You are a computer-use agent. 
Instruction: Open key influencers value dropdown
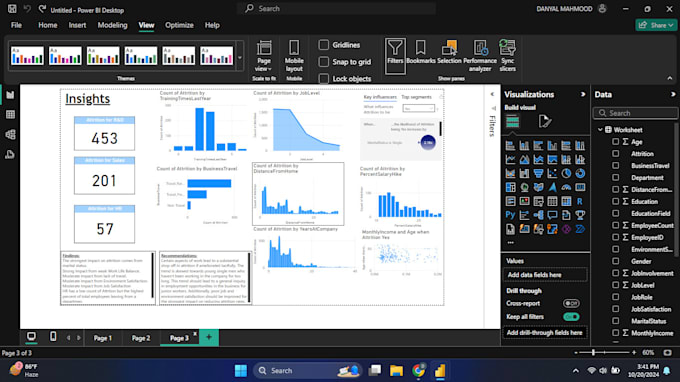[418, 108]
